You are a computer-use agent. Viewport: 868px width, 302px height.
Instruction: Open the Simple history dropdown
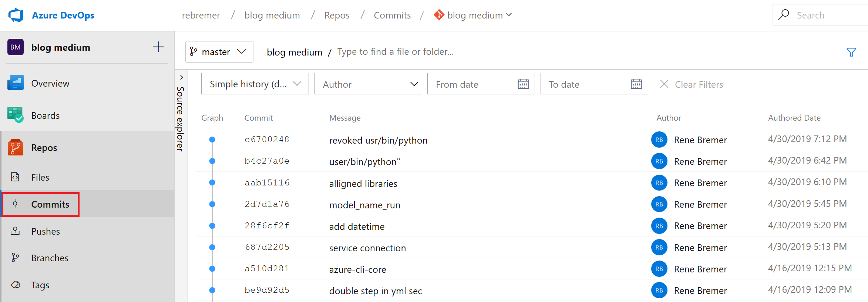click(x=255, y=84)
